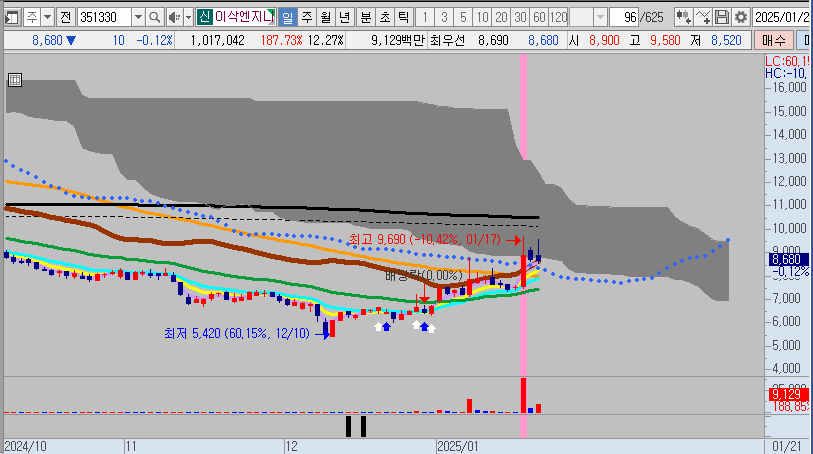Add a candle chart overlay icon
Viewport: 813px width, 454px height.
click(683, 17)
